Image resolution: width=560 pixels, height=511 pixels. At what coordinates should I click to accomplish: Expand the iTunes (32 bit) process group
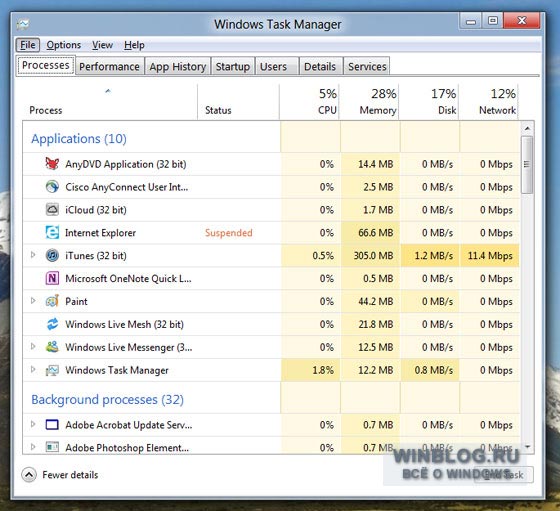[33, 255]
